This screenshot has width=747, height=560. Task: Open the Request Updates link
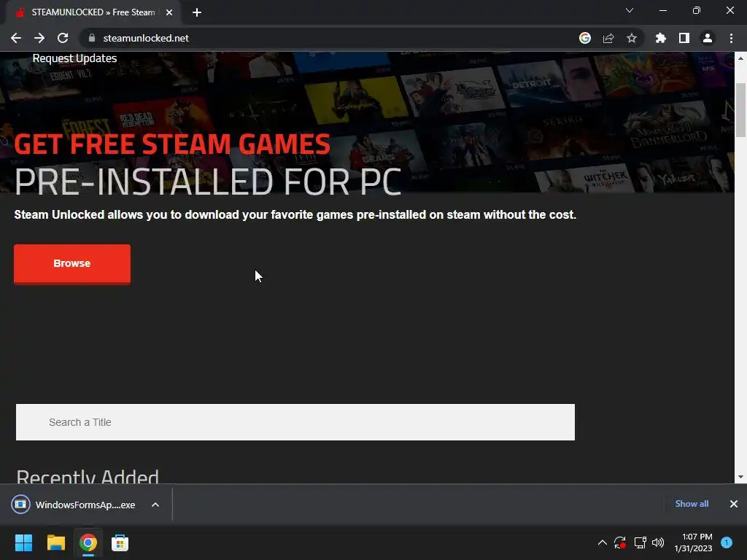click(x=75, y=58)
